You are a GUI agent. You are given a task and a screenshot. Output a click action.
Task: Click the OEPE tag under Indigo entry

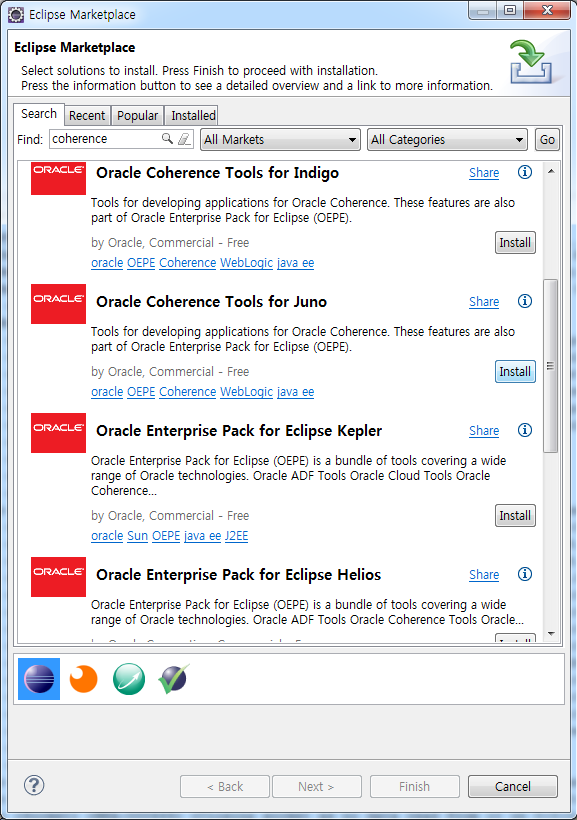(x=141, y=263)
